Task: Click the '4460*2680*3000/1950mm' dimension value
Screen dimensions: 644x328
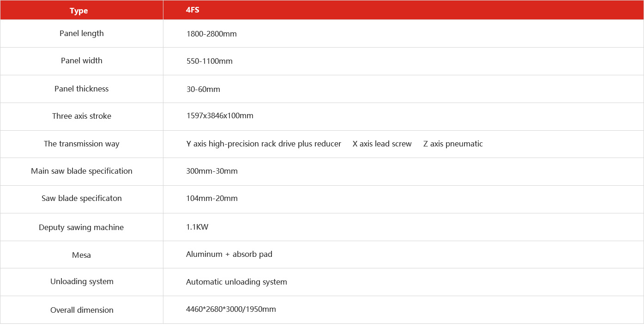Action: click(231, 309)
